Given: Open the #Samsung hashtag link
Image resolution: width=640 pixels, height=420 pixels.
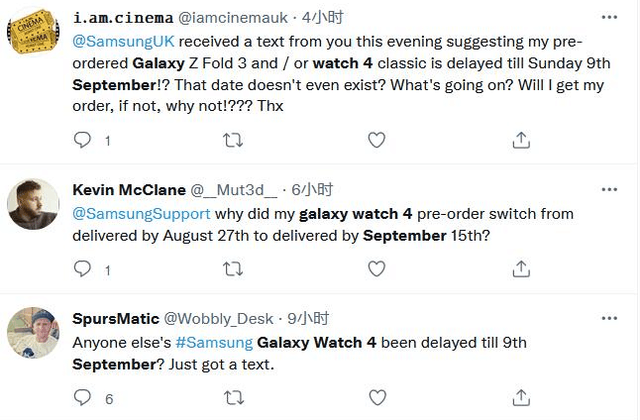Looking at the screenshot, I should point(214,343).
